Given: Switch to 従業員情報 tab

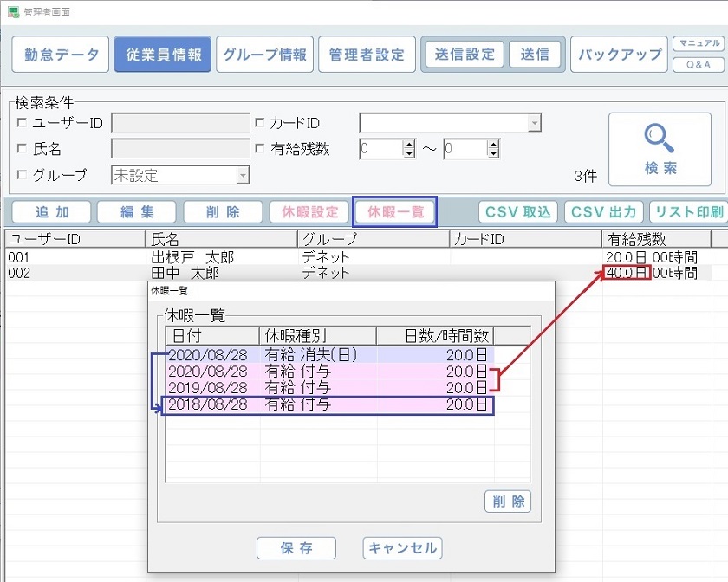Looking at the screenshot, I should pos(163,55).
